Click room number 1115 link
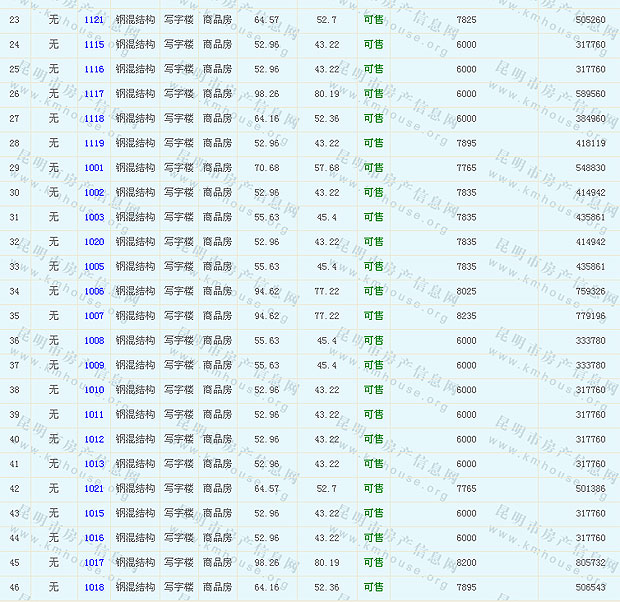Viewport: 620px width, 602px height. [94, 45]
